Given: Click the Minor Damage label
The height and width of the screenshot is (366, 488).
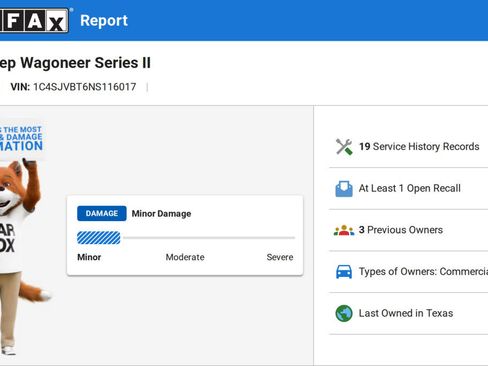Looking at the screenshot, I should click(161, 214).
